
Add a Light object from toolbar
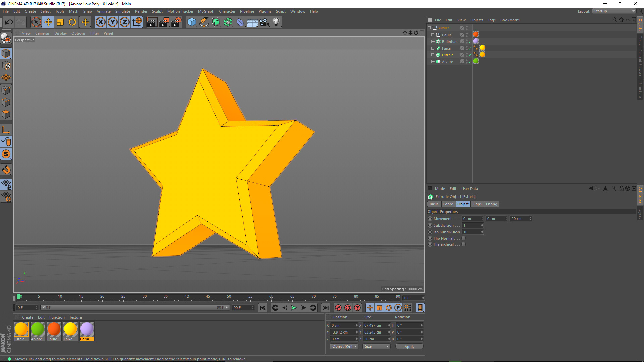[x=276, y=22]
